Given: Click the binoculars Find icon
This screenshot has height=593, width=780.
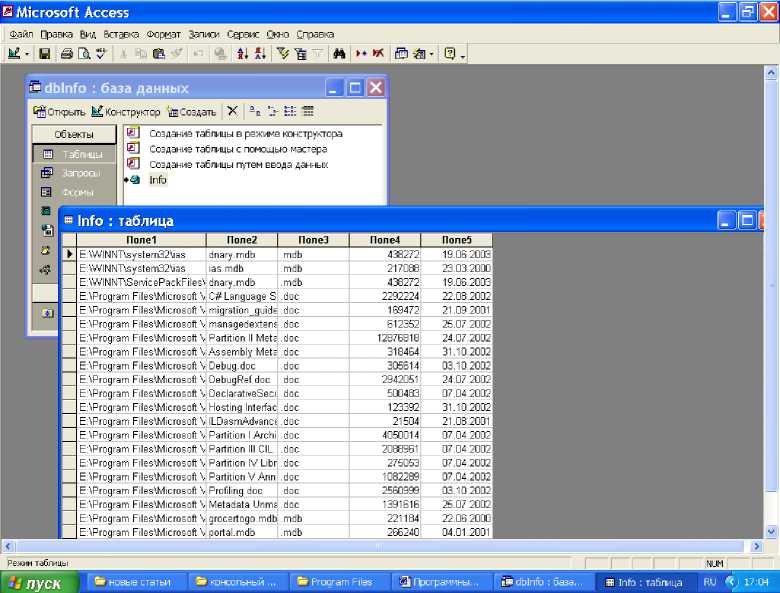Looking at the screenshot, I should [339, 53].
